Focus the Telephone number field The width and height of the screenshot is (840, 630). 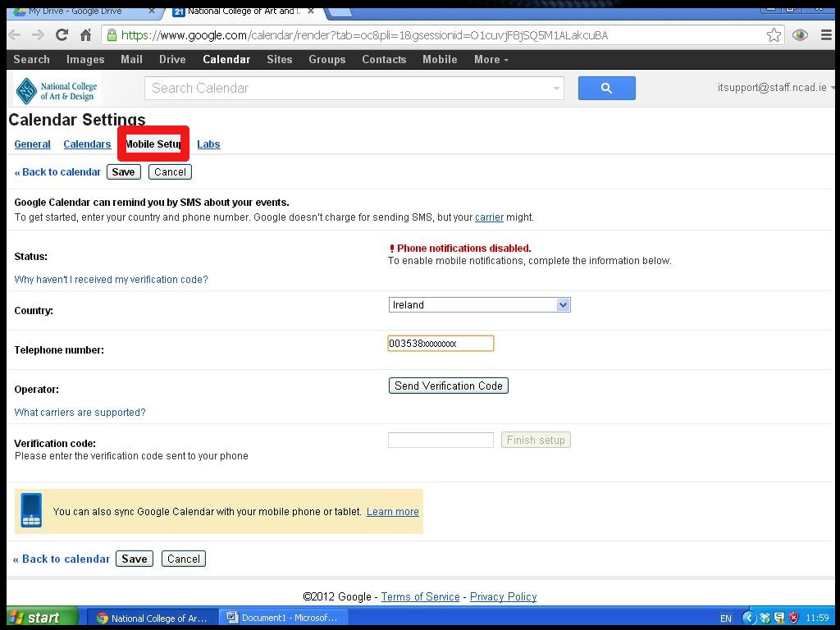pos(441,344)
